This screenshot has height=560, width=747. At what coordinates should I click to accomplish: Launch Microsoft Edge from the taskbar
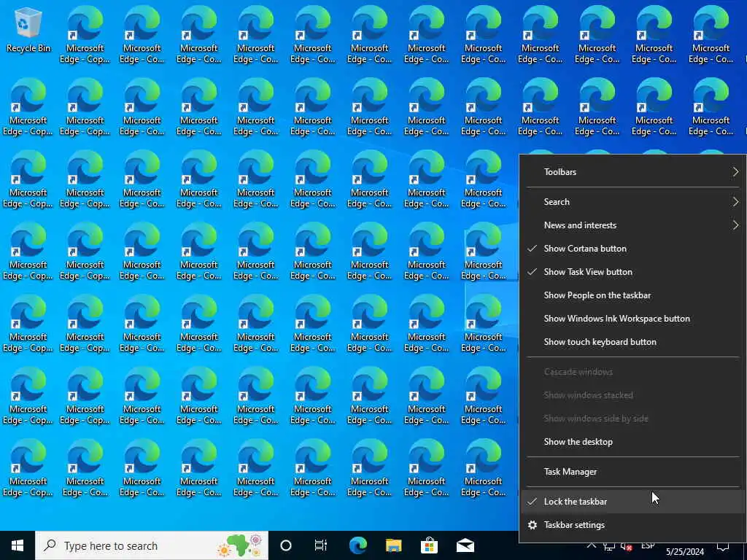(357, 545)
